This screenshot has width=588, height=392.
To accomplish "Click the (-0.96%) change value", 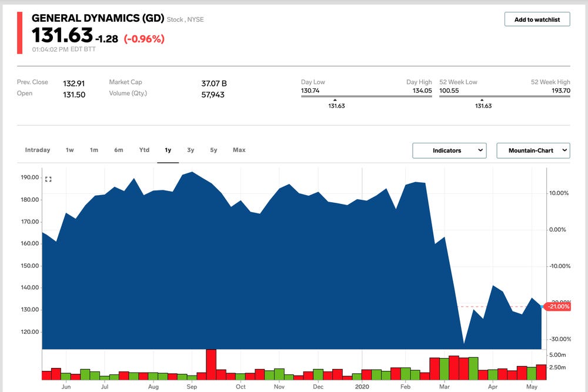I will coord(145,39).
